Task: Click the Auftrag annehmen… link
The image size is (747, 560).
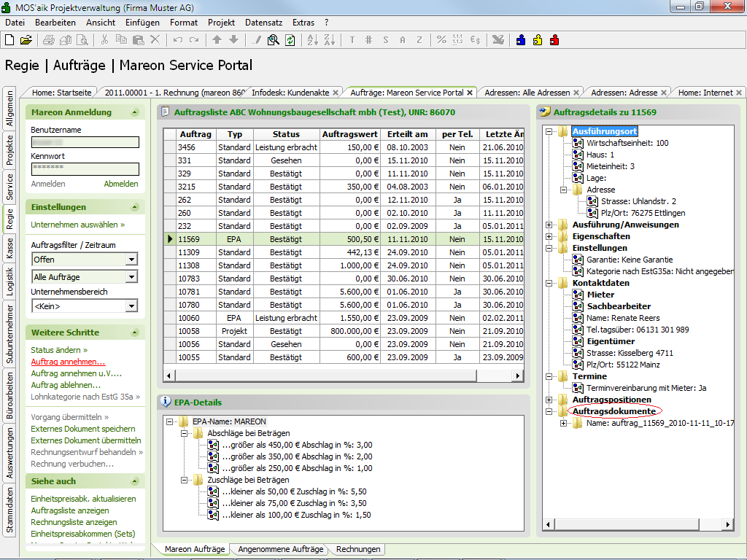Action: [68, 362]
